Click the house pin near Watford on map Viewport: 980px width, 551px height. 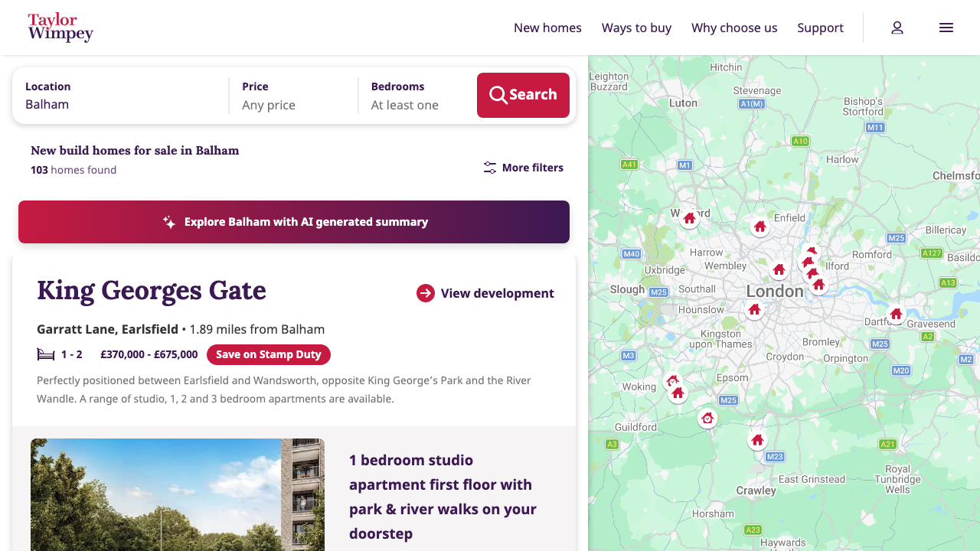click(689, 218)
